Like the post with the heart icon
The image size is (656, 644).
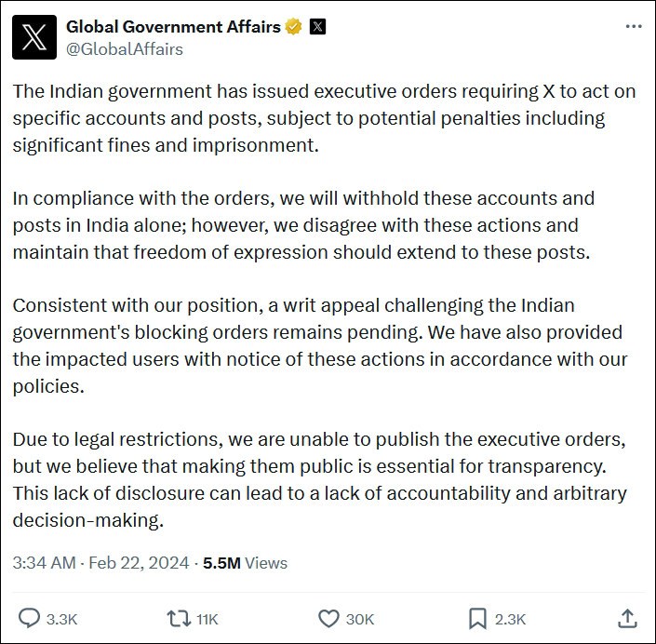[328, 618]
